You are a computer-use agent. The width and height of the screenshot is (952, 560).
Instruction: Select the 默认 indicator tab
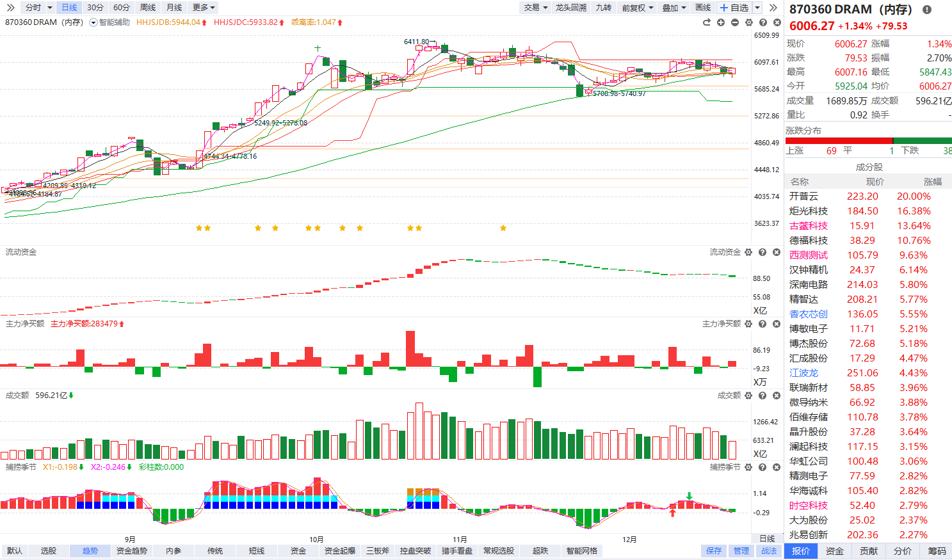(x=15, y=551)
